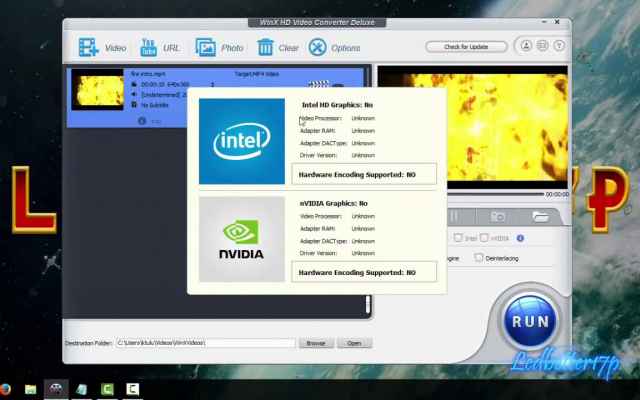
Task: Click the WinX converter taskbar icon
Action: (56, 389)
